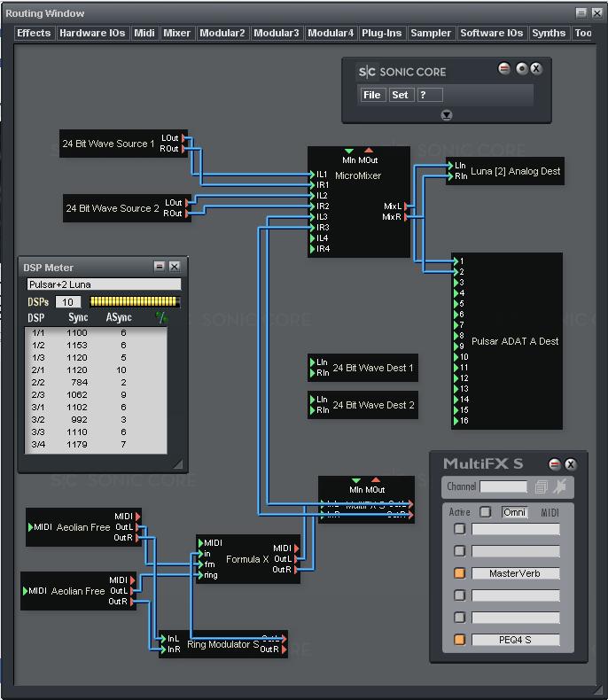608x700 pixels.
Task: Click ROut port of 24 Bit Wave Source 2
Action: 187,214
